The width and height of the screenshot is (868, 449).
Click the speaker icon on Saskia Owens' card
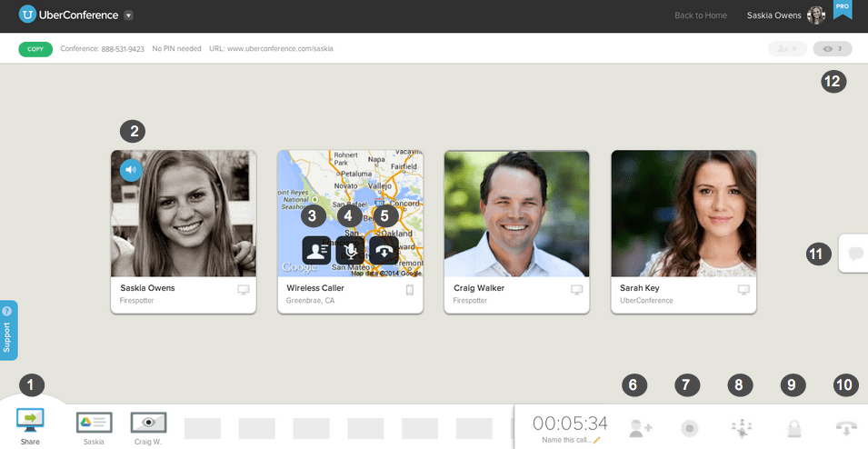click(x=131, y=170)
